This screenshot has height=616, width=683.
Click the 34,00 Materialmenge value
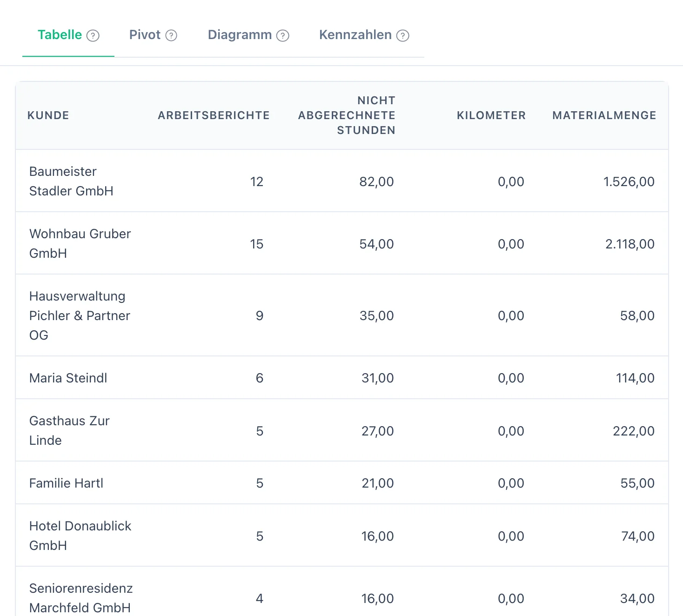point(637,598)
